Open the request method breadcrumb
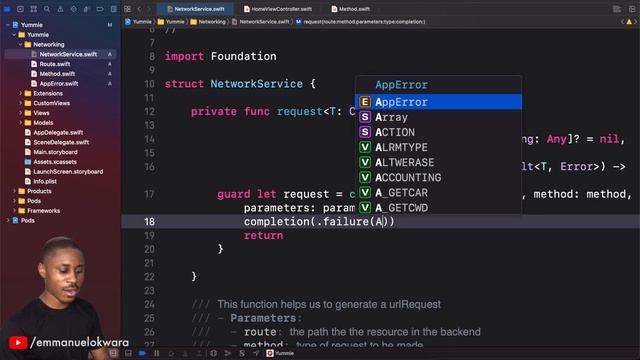 [x=360, y=22]
